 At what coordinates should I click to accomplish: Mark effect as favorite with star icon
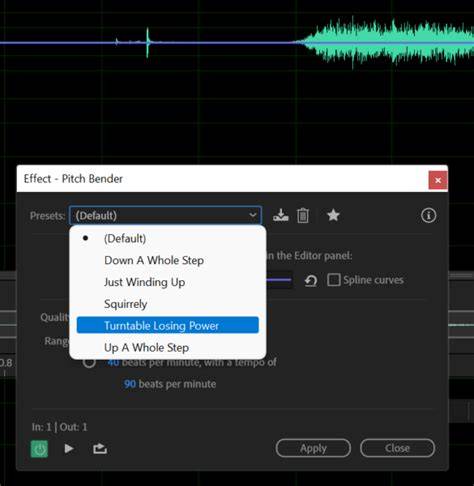(333, 215)
